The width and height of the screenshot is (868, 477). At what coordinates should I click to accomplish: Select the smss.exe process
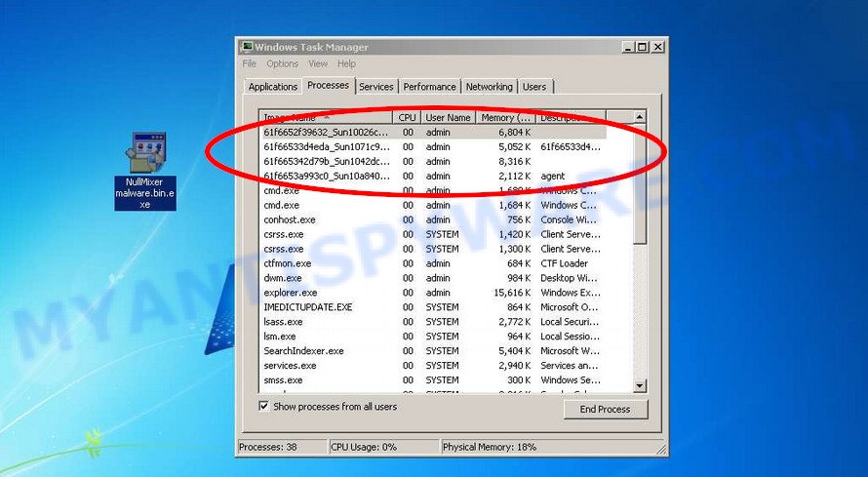[x=435, y=380]
